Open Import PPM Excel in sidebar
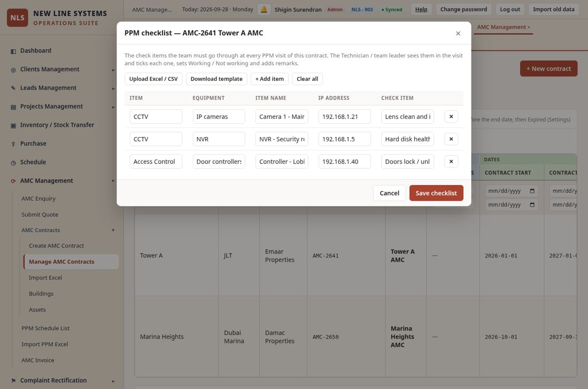 [x=44, y=344]
